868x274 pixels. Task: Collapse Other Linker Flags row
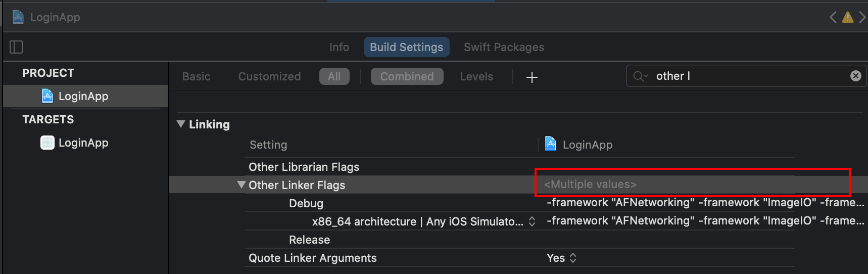pos(242,185)
